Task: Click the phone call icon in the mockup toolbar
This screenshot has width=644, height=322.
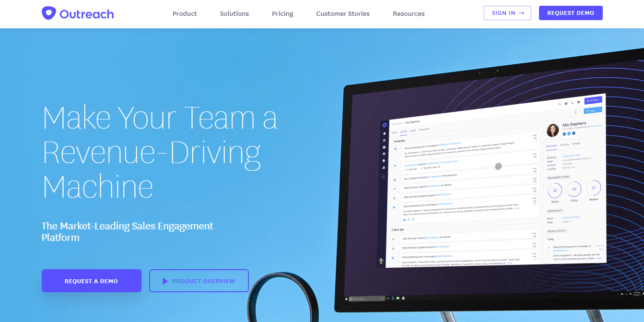Action: (x=572, y=103)
